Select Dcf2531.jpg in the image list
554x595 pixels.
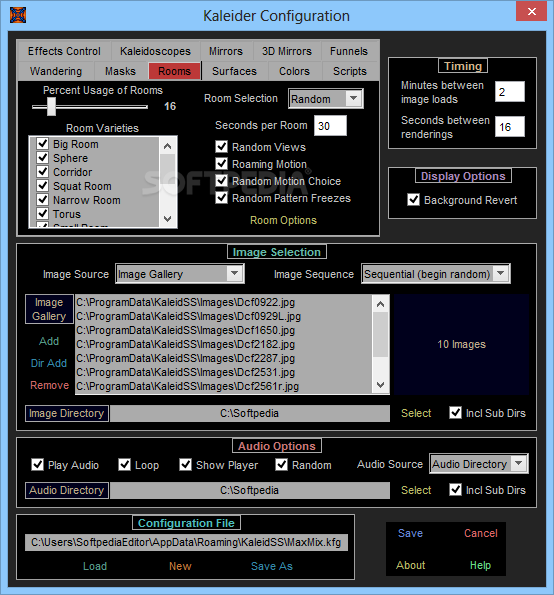tap(224, 372)
